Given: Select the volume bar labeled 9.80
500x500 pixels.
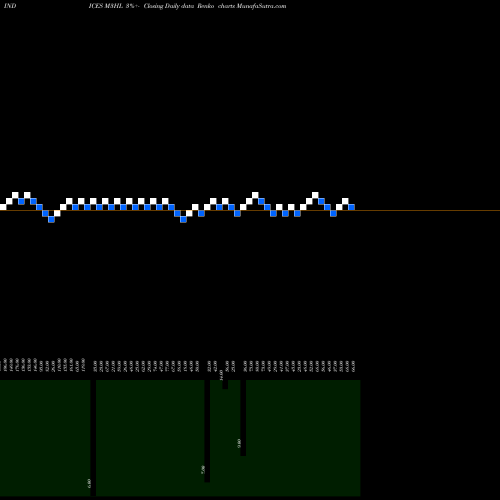Looking at the screenshot, I should (x=243, y=418).
